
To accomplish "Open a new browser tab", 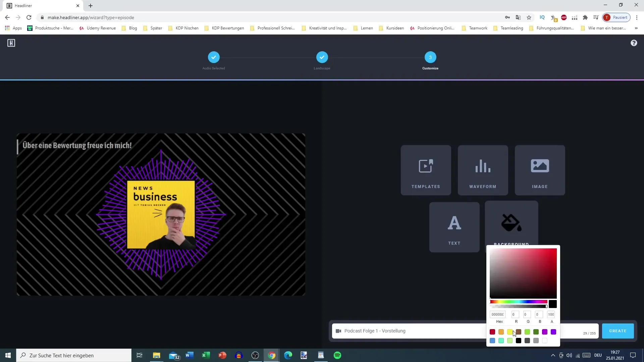I will coord(91,6).
